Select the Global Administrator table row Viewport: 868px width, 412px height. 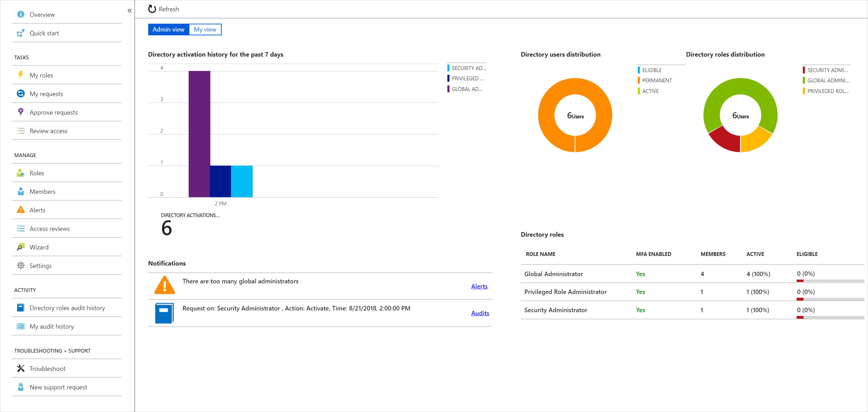(x=553, y=274)
